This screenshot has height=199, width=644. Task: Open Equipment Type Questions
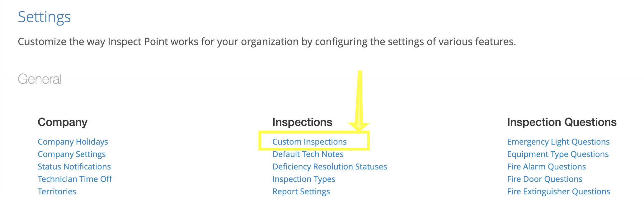[558, 154]
